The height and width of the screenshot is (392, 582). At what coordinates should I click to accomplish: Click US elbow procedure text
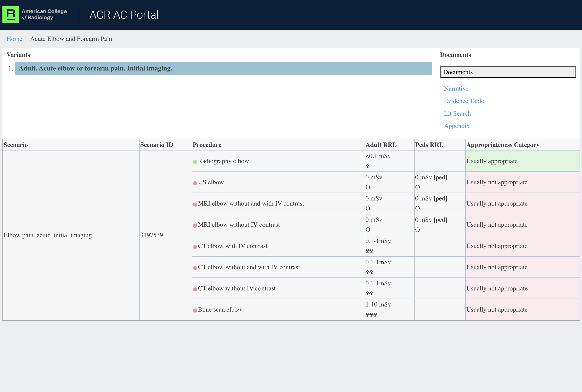pos(211,182)
